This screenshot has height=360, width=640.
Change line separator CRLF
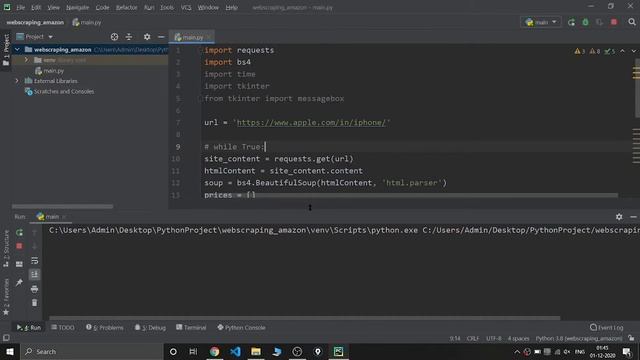(x=473, y=338)
